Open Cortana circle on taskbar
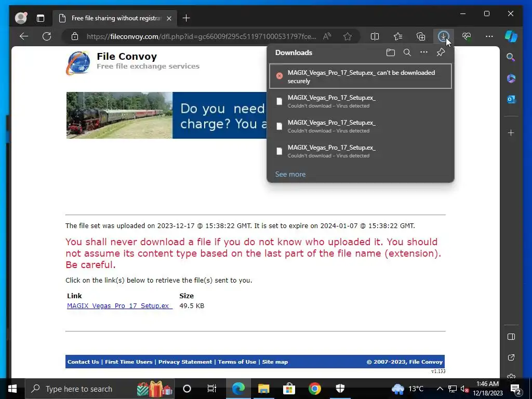The width and height of the screenshot is (532, 399). pos(187,389)
